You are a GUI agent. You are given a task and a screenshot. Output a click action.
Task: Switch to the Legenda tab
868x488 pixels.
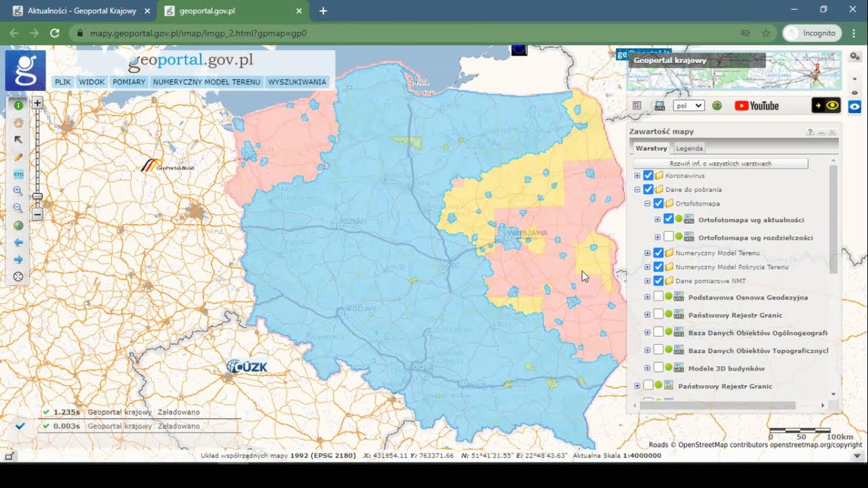click(x=689, y=148)
